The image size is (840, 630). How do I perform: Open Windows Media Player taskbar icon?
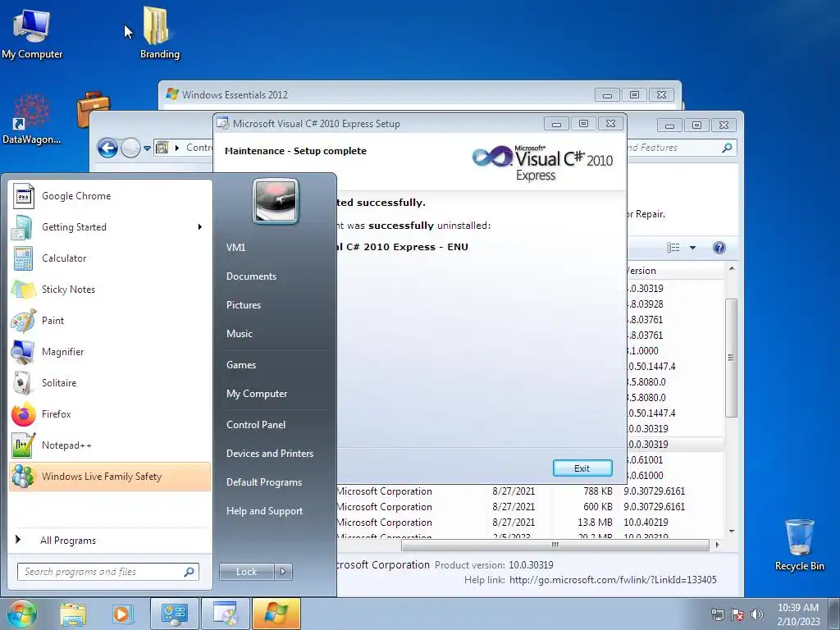point(121,614)
